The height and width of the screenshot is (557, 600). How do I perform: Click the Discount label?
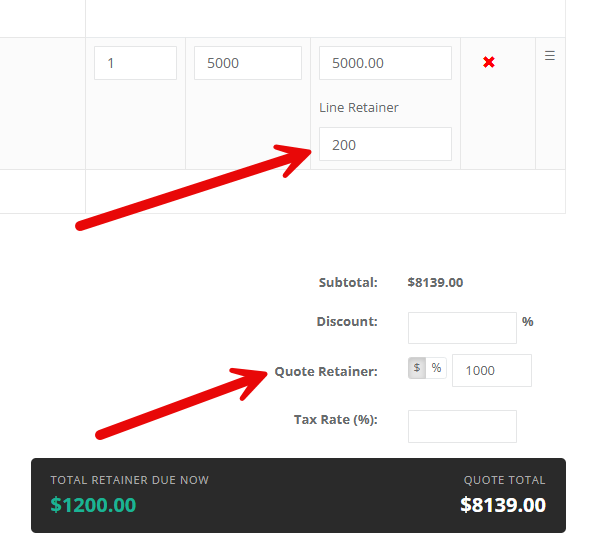point(347,321)
